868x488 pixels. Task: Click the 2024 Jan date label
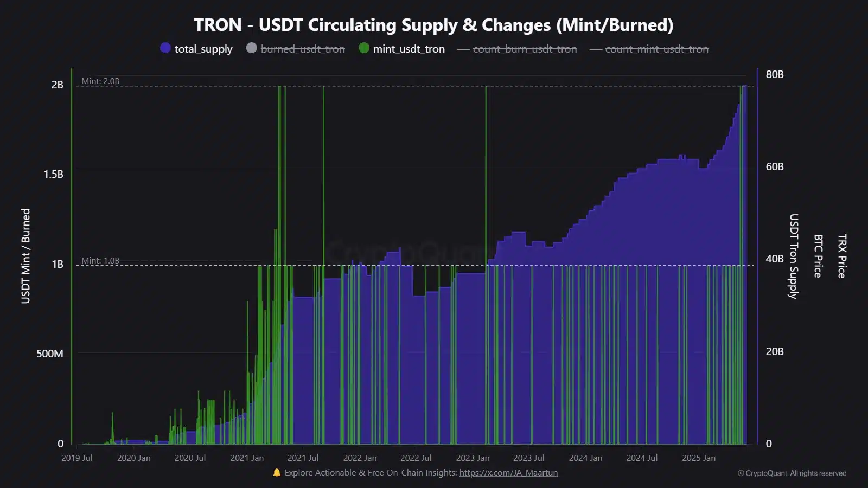click(x=585, y=458)
